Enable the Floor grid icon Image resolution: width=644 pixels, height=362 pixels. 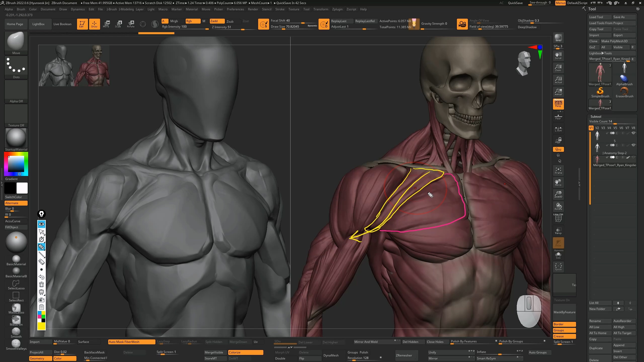click(x=558, y=117)
